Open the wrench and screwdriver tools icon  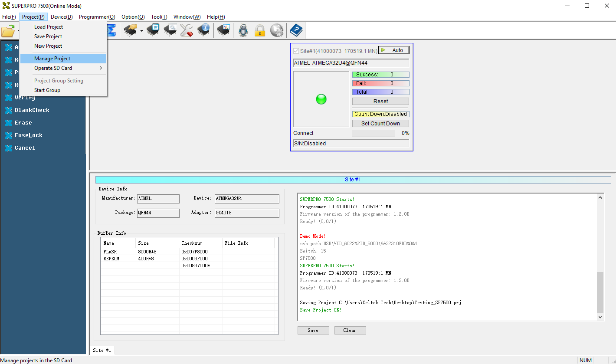click(x=187, y=30)
